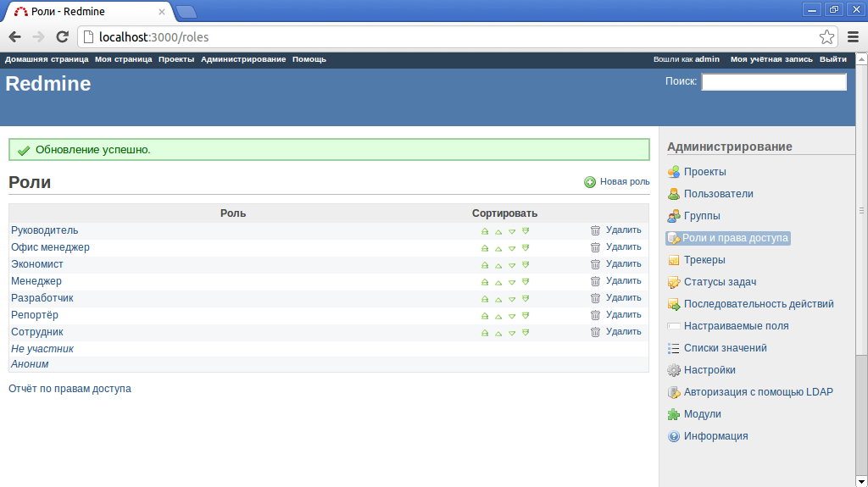Click the Поиск search input field
This screenshot has height=487, width=868.
774,82
